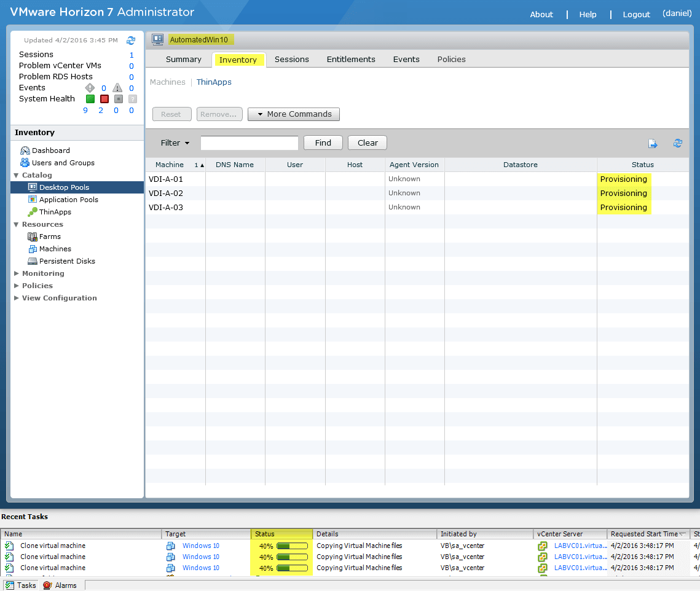The width and height of the screenshot is (700, 591).
Task: Sort by the Status column header
Action: pyautogui.click(x=642, y=165)
